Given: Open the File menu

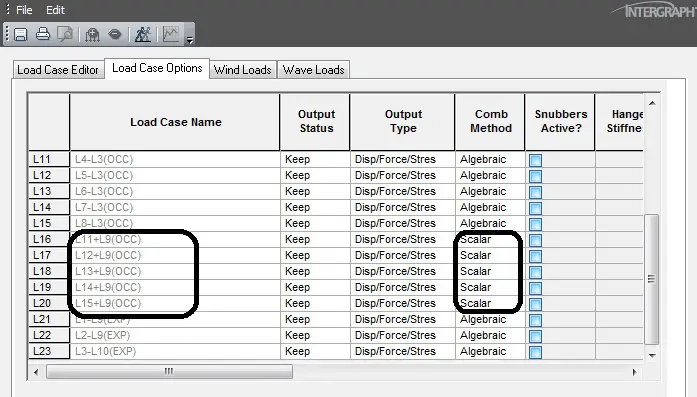Looking at the screenshot, I should pos(24,10).
